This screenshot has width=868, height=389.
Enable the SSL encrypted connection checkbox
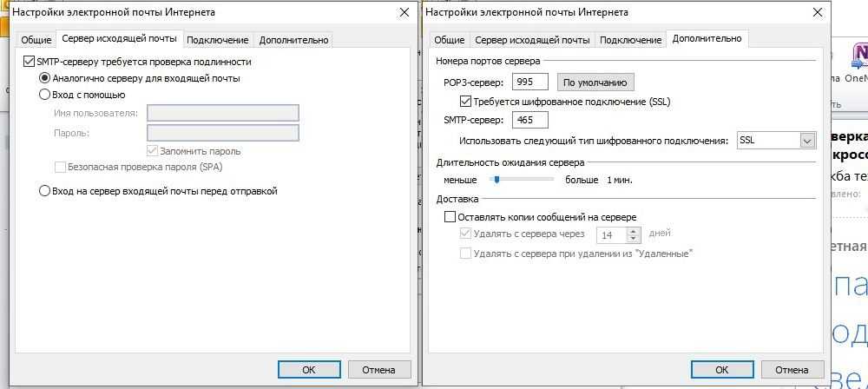pyautogui.click(x=465, y=102)
